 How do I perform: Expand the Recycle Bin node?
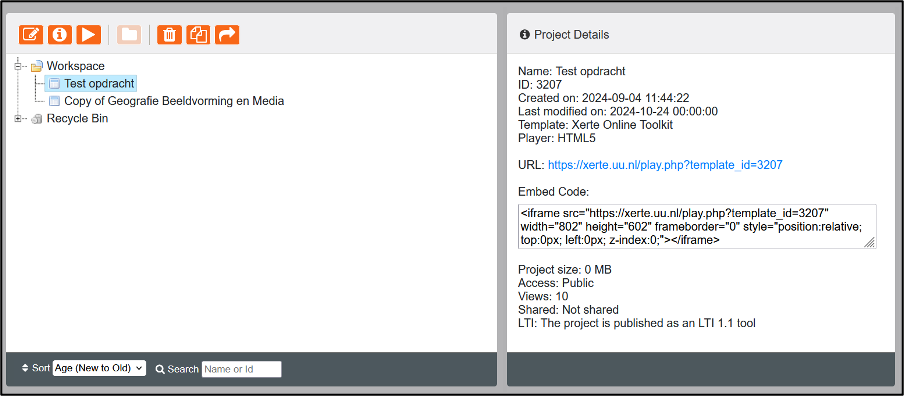[18, 119]
